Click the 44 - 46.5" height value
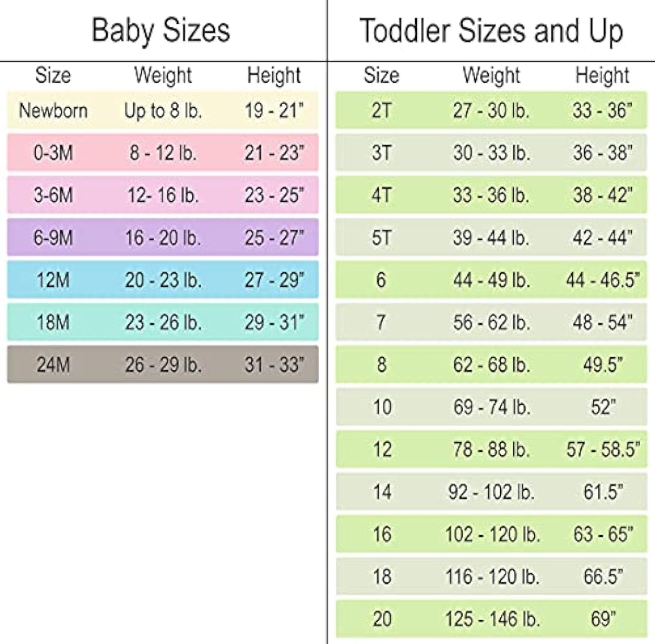Viewport: 655px width, 644px height. pyautogui.click(x=603, y=280)
